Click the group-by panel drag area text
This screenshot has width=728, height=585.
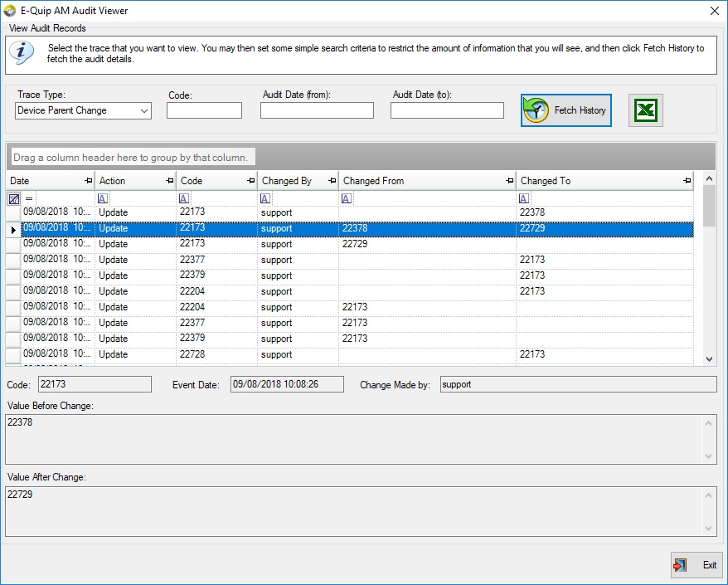[x=130, y=158]
